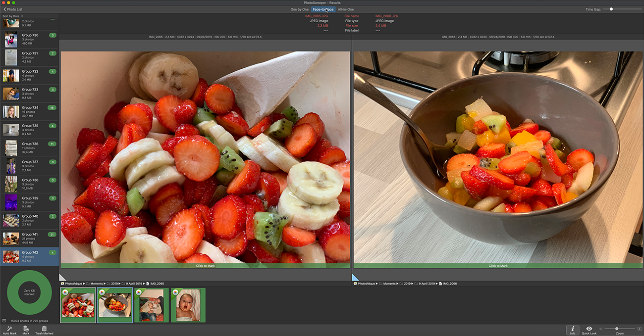Click the green 21 badge on Group 741
This screenshot has height=336, width=644.
[x=52, y=234]
